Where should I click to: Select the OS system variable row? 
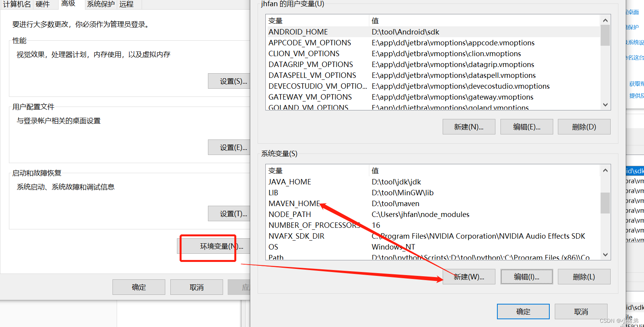point(433,247)
